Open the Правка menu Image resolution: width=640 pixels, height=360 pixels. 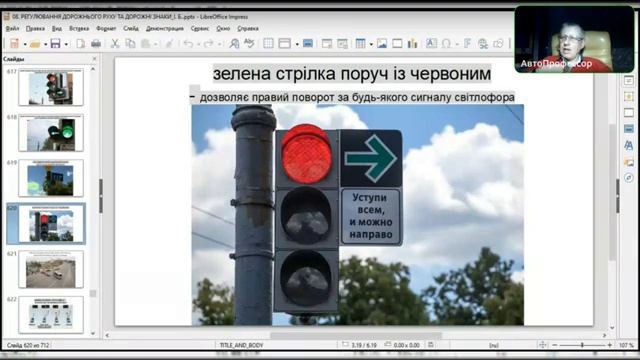(35, 29)
